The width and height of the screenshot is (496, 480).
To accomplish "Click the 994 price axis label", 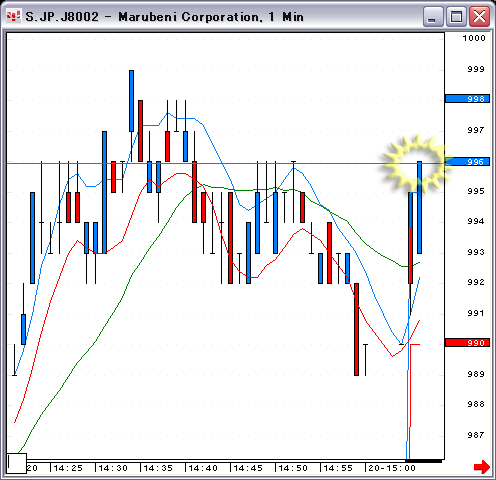I will click(476, 221).
